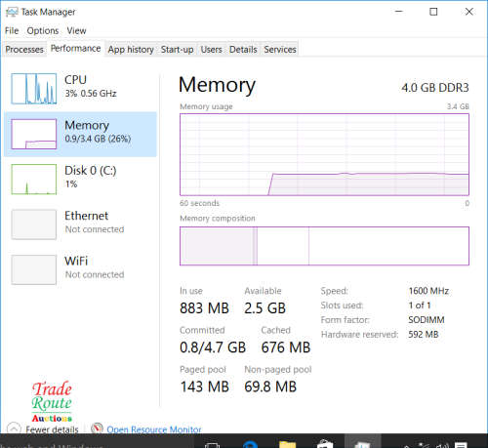Switch to the Processes tab
This screenshot has width=488, height=448.
(x=24, y=50)
